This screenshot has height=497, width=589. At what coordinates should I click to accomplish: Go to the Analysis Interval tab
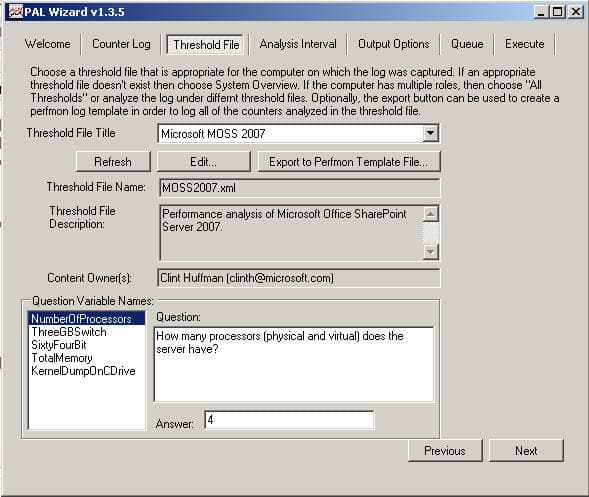pos(298,44)
